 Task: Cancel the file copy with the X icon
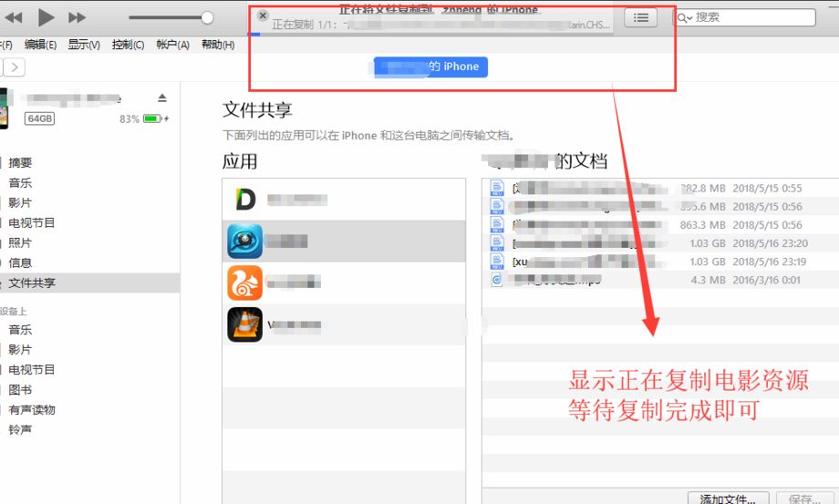[x=263, y=15]
